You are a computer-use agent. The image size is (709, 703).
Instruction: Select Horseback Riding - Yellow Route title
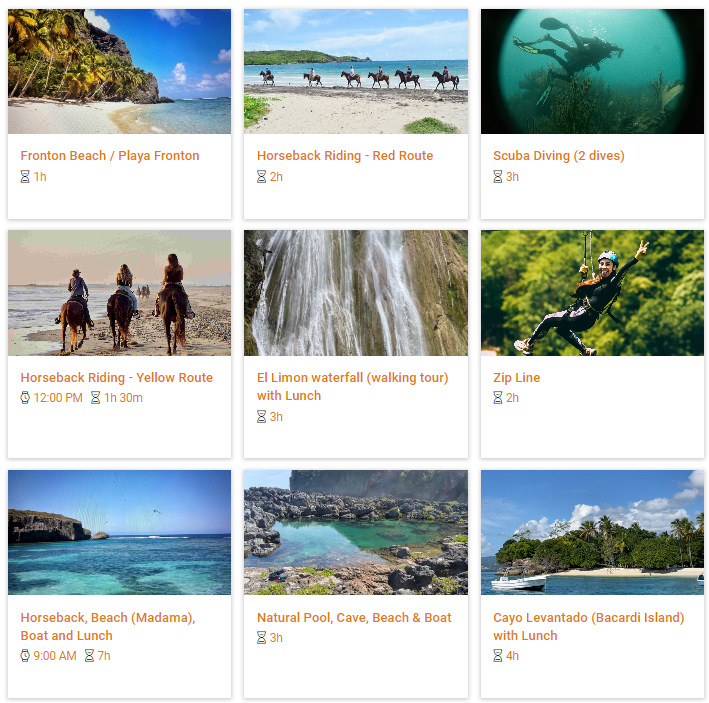[x=117, y=377]
